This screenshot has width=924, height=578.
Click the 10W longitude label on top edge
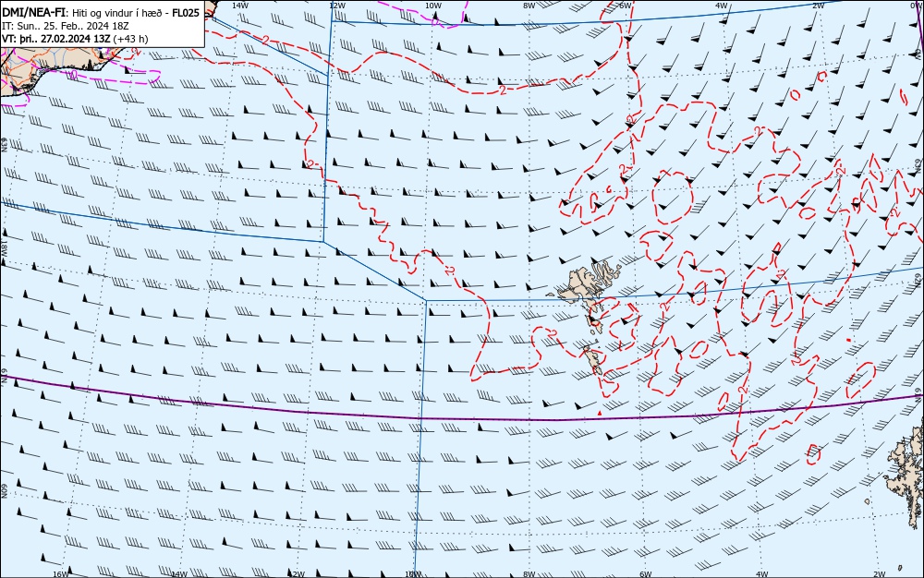point(433,6)
